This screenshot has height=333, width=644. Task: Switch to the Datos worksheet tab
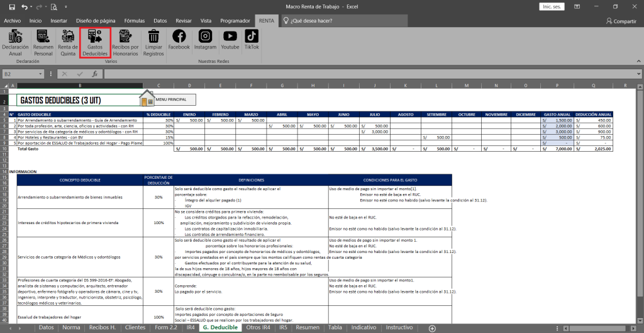tap(46, 328)
